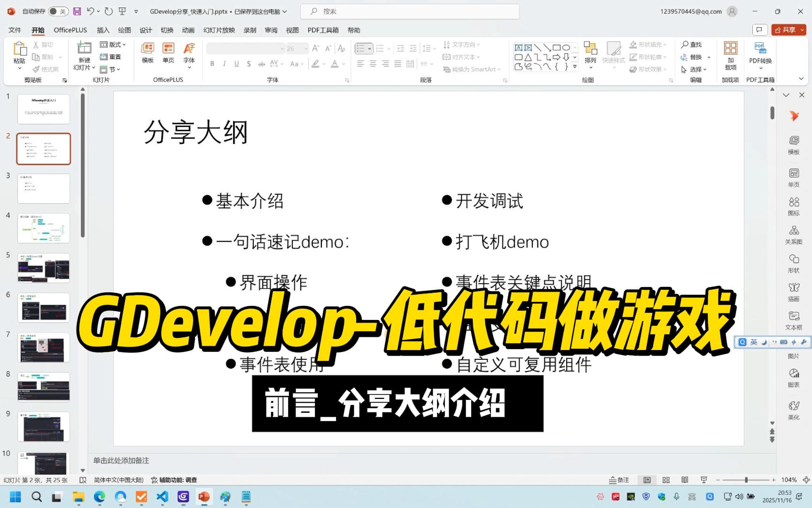Click font color swatch button
The width and height of the screenshot is (812, 508).
pos(335,63)
